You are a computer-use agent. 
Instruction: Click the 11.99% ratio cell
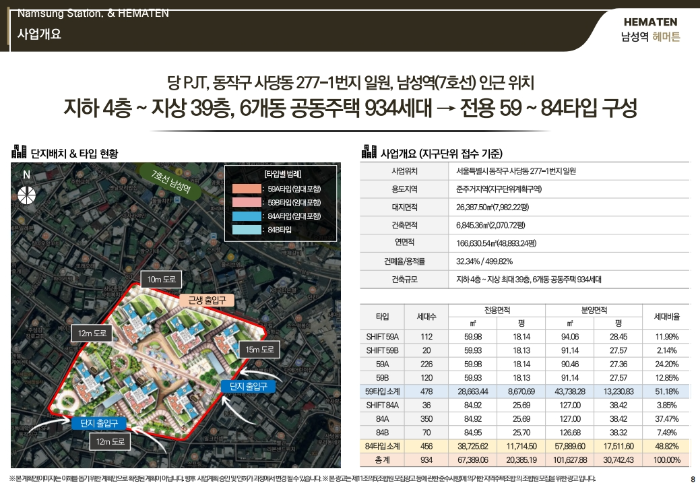point(667,337)
